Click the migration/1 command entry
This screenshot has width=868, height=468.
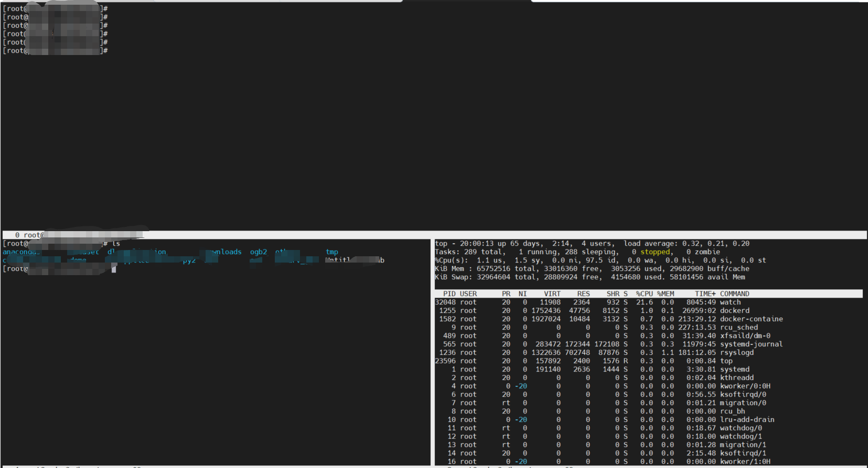743,445
